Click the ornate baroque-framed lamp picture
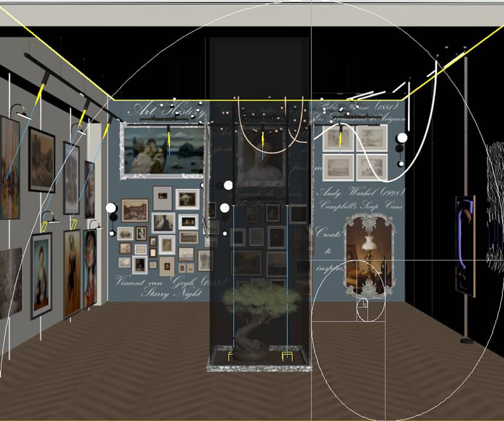The width and height of the screenshot is (504, 421). (369, 255)
